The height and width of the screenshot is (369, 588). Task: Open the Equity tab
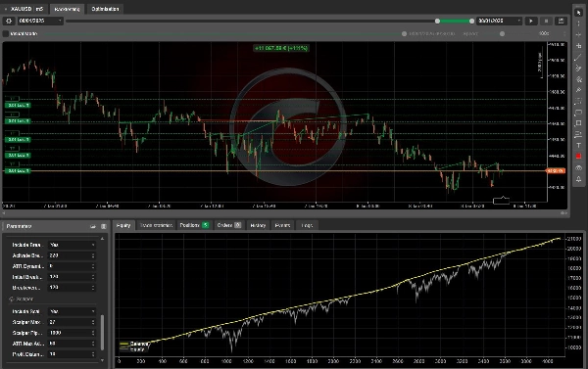pos(123,225)
